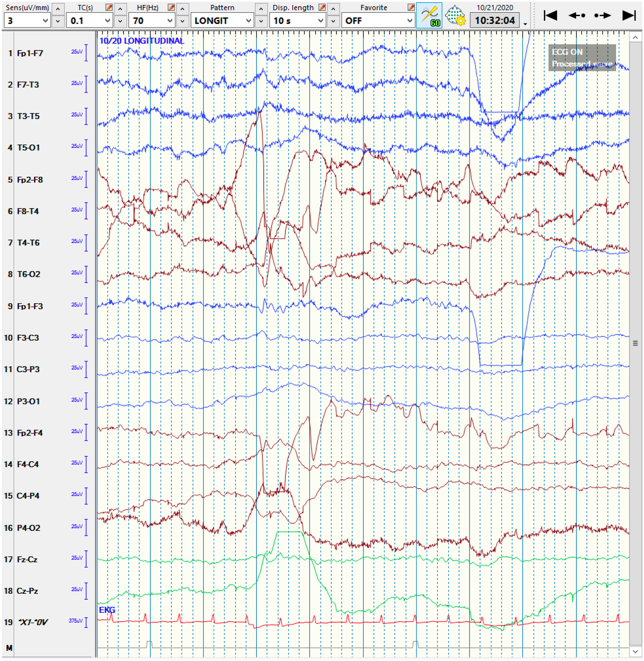Increase display length with the up arrow
This screenshot has height=661, width=644.
click(x=333, y=9)
